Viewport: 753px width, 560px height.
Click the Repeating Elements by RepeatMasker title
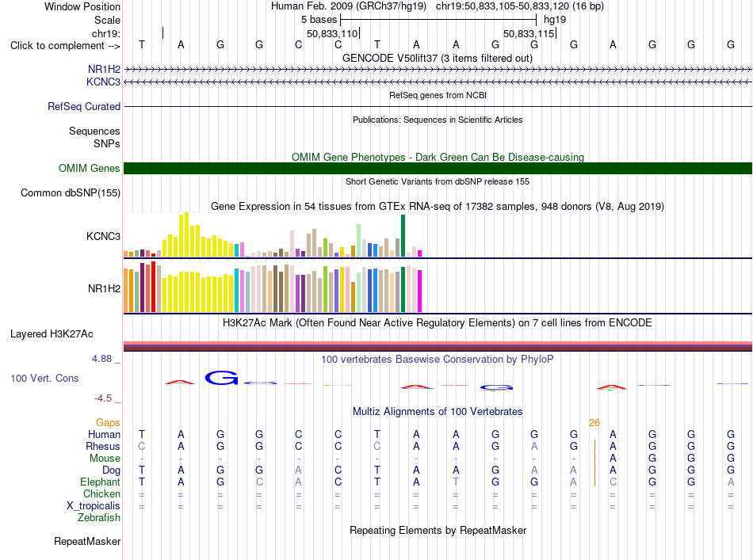pyautogui.click(x=438, y=530)
